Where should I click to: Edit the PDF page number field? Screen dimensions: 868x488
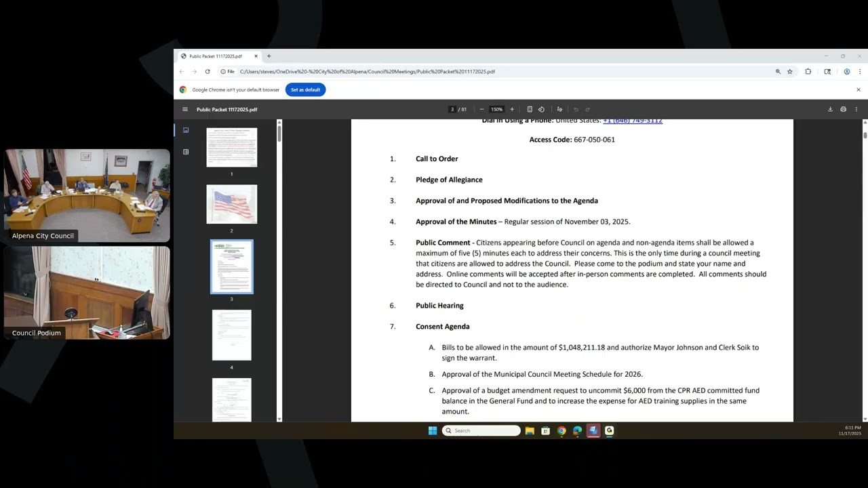(452, 109)
